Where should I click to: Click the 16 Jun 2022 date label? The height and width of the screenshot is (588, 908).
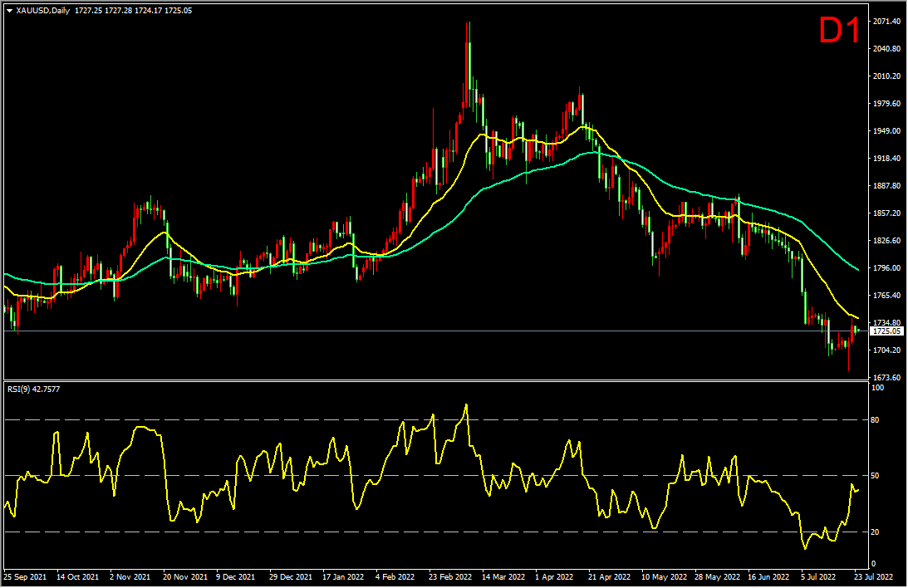769,577
